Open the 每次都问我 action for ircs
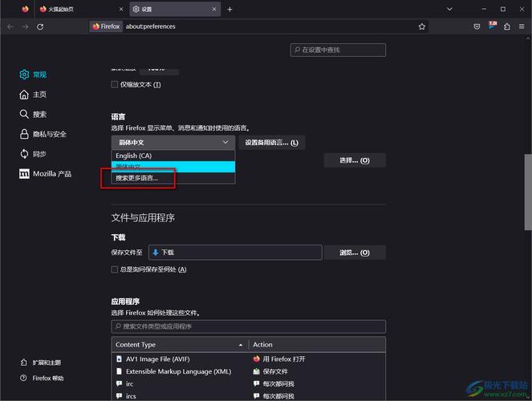This screenshot has width=532, height=401. [x=274, y=396]
